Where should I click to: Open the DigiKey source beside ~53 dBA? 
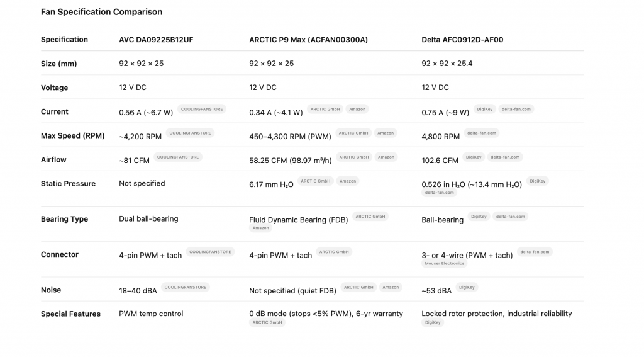467,287
